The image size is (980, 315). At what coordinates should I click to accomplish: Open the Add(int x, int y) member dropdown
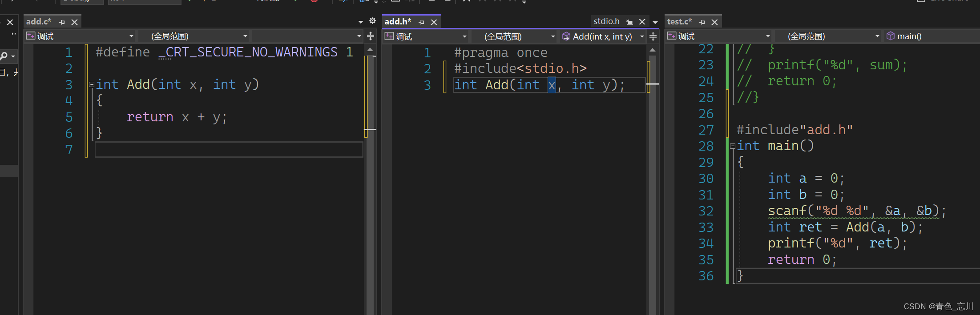tap(603, 36)
